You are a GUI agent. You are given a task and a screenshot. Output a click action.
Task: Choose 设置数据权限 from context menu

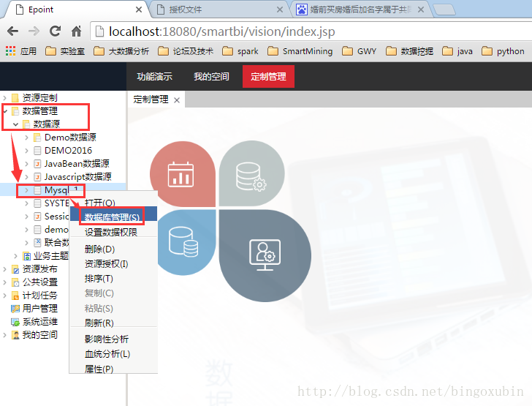click(113, 232)
